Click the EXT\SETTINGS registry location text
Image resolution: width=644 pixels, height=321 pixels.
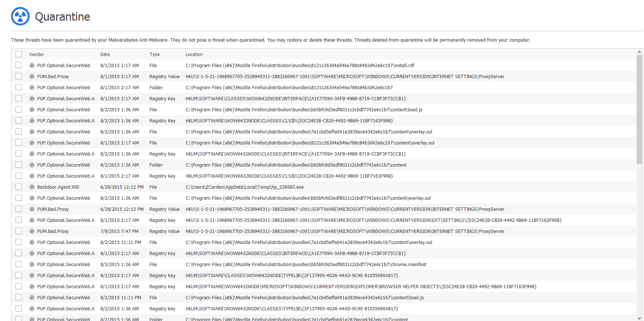[x=373, y=220]
